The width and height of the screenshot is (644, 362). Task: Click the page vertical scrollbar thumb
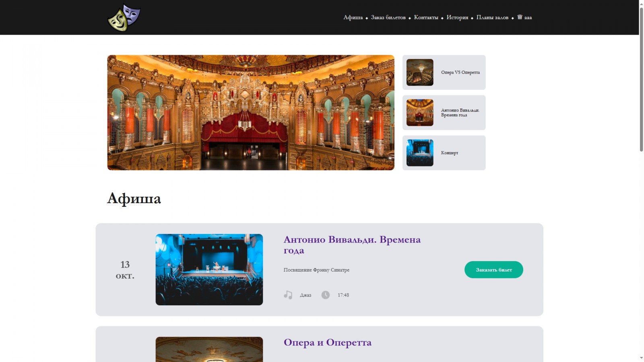click(x=642, y=79)
